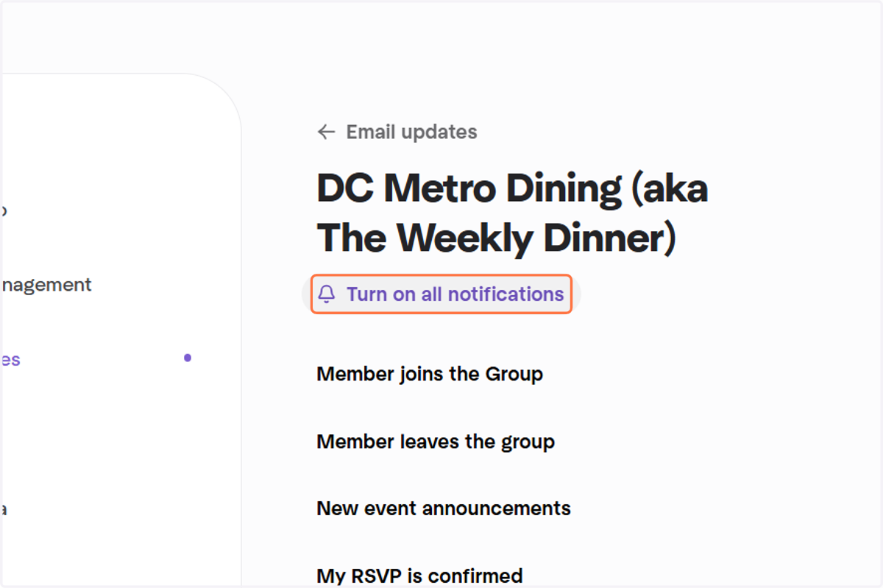Click the purple dot indicator in sidebar

188,358
